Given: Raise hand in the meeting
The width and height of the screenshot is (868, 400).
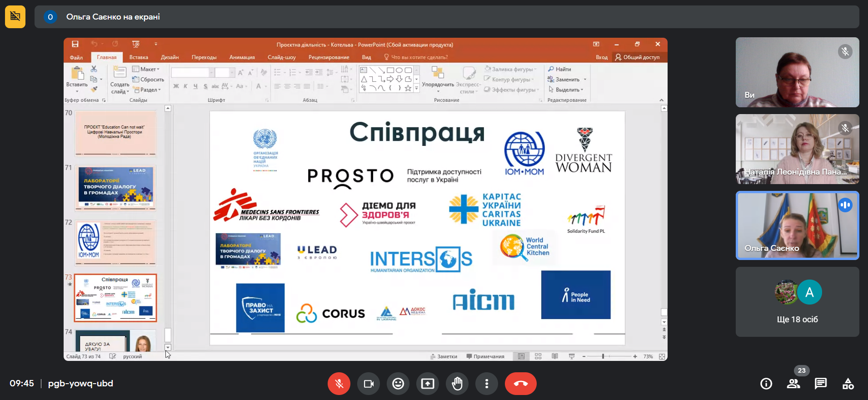Looking at the screenshot, I should (x=457, y=384).
